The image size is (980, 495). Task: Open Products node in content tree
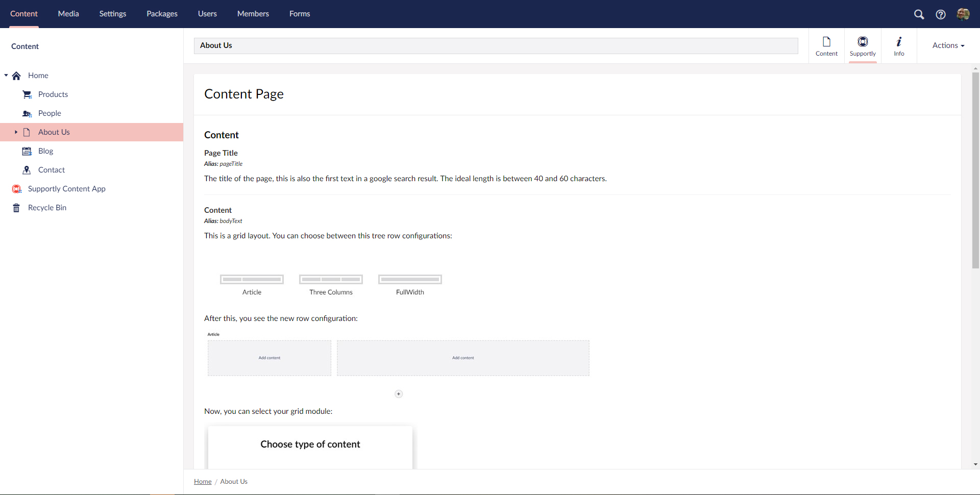point(53,94)
